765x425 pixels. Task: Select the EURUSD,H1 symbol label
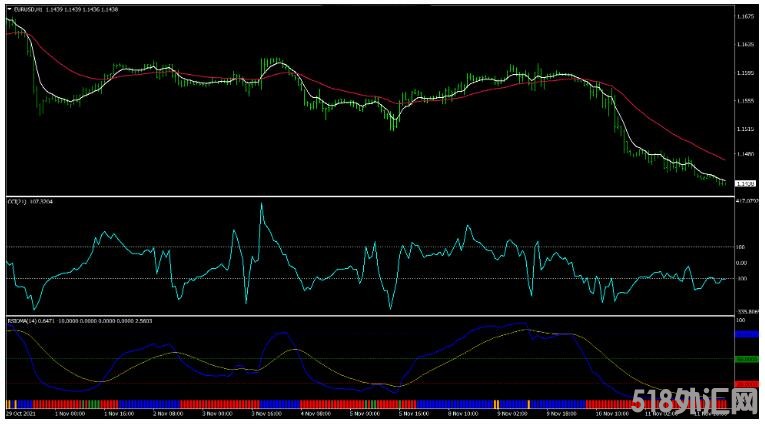tap(29, 9)
